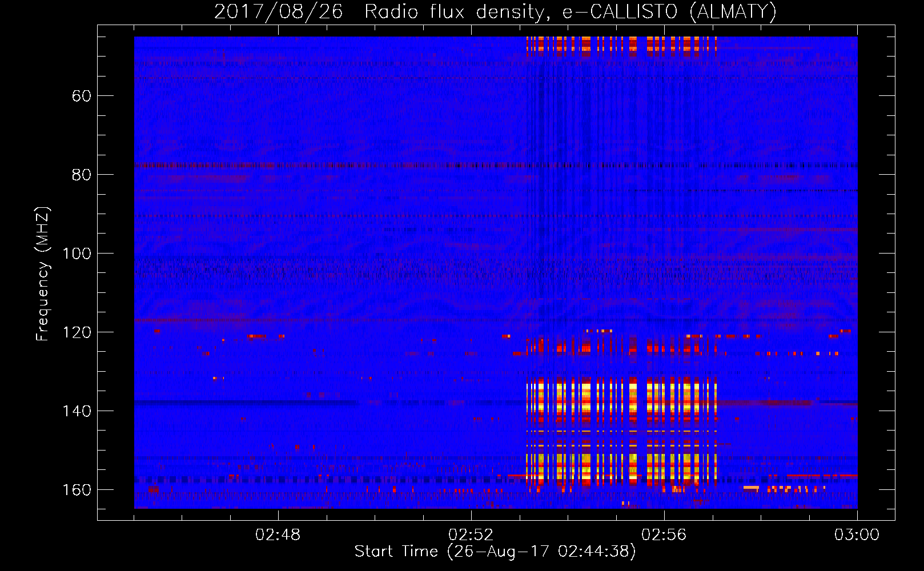Click the horizontal interference line near 78 MHz
The width and height of the screenshot is (924, 571).
[x=496, y=166]
